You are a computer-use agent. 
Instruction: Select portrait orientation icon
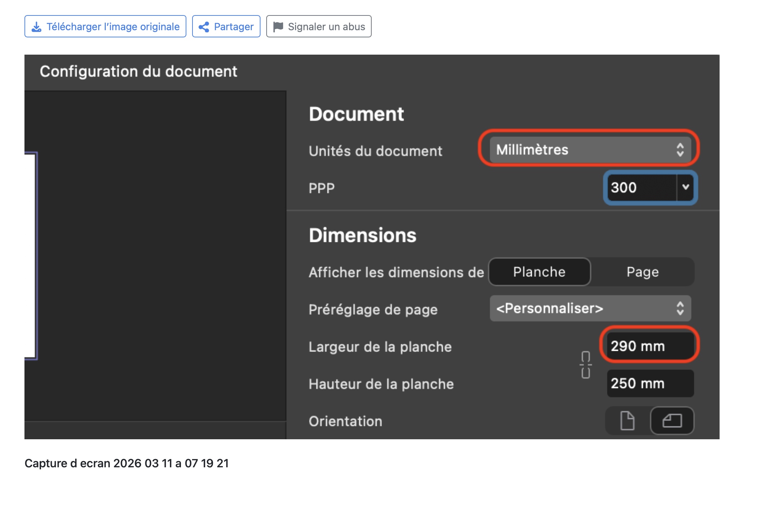(x=627, y=421)
